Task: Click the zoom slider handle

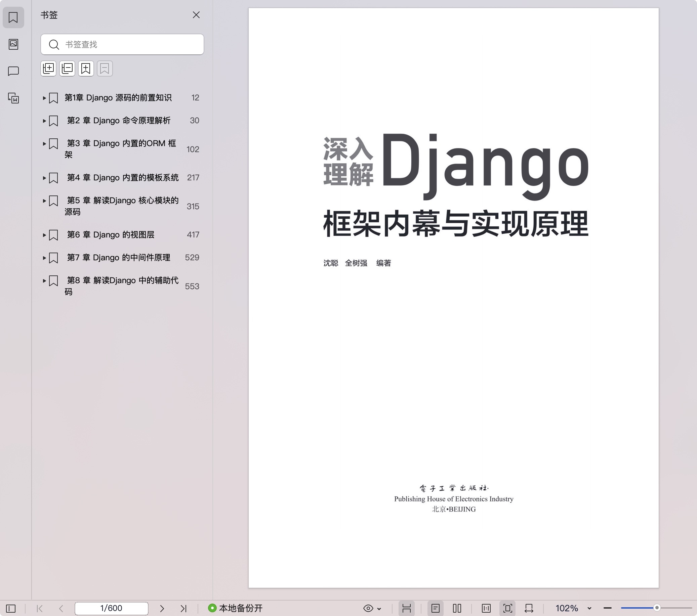Action: coord(657,608)
